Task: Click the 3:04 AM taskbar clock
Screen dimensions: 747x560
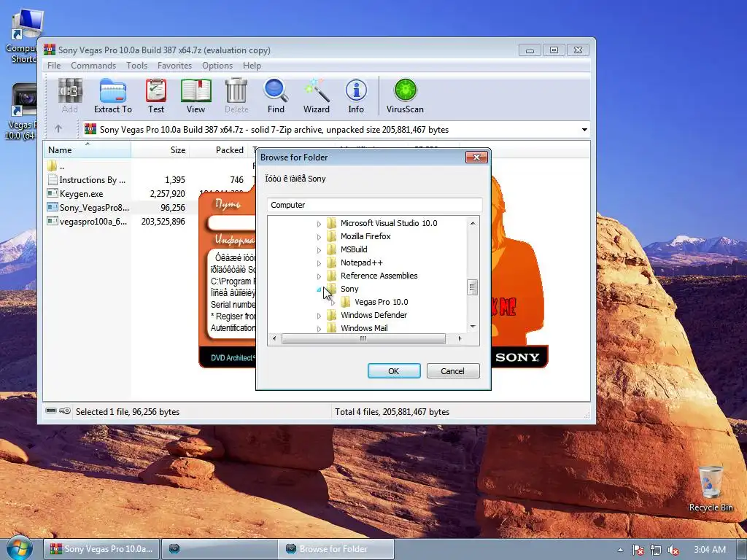Action: point(710,550)
